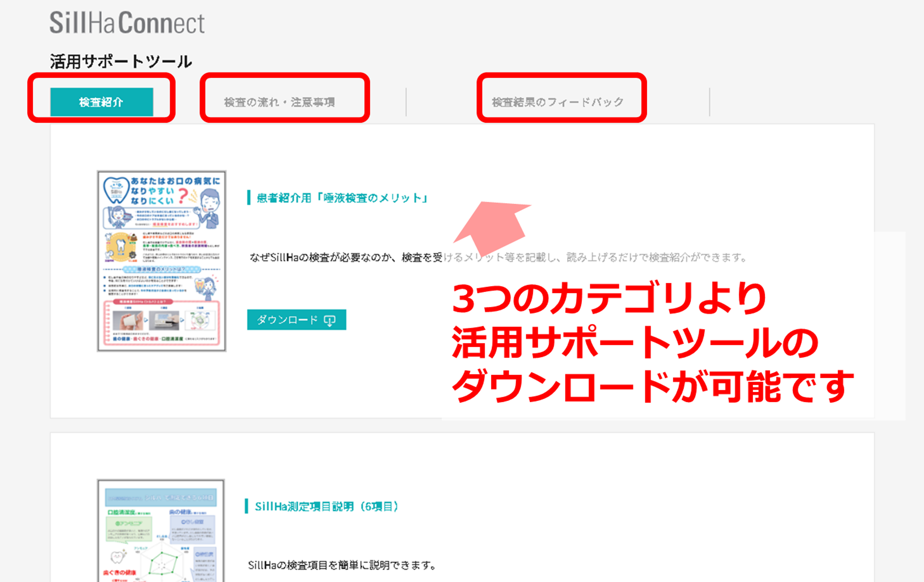
Task: Open 患者紹介用「唾液検査のメリット」 title
Action: click(342, 198)
